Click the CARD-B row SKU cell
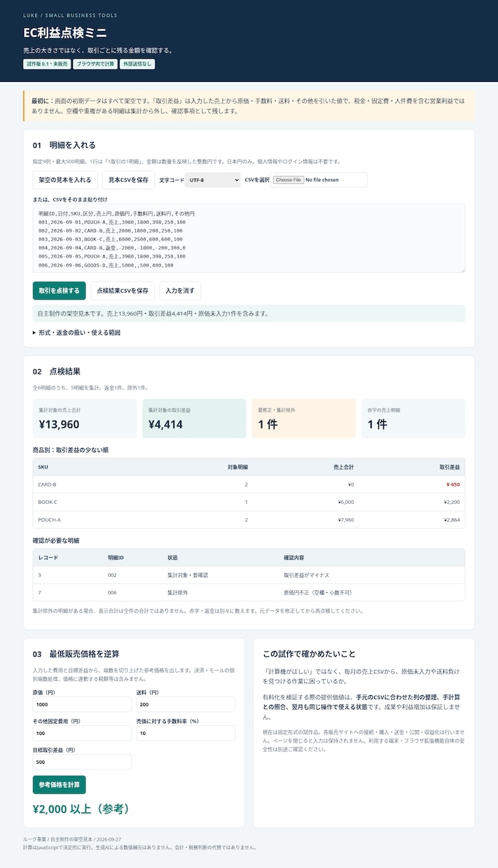The width and height of the screenshot is (498, 868). (48, 484)
